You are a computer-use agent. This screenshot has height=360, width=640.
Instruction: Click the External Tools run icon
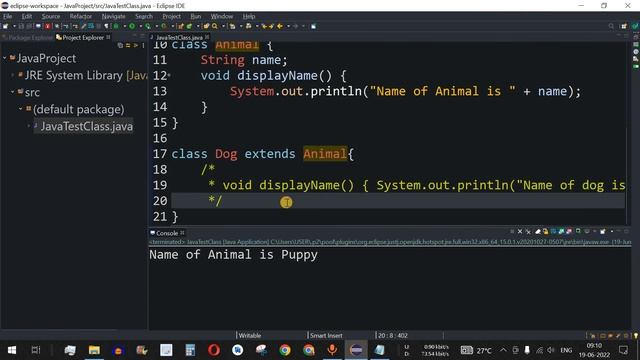tap(163, 26)
